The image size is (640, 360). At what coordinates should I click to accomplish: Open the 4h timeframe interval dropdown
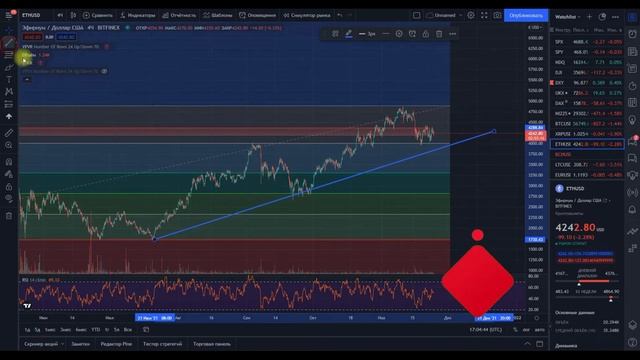click(60, 15)
